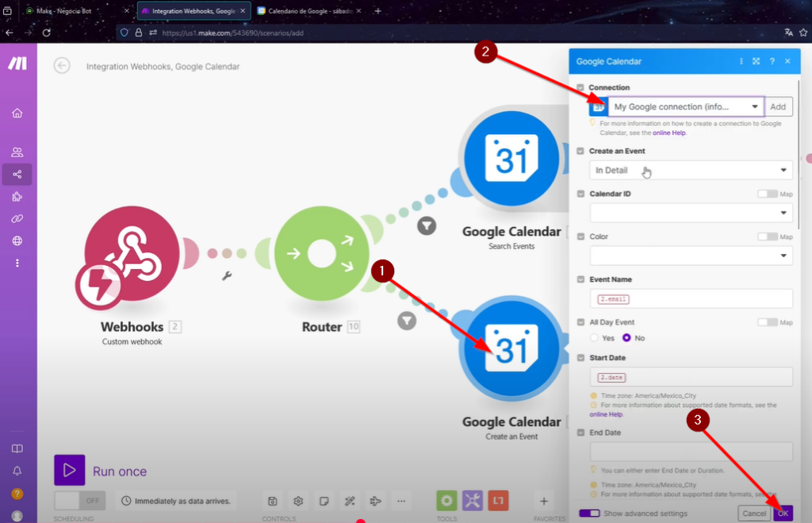812x523 pixels.
Task: Open Connections link icon in sidebar
Action: pos(17,219)
